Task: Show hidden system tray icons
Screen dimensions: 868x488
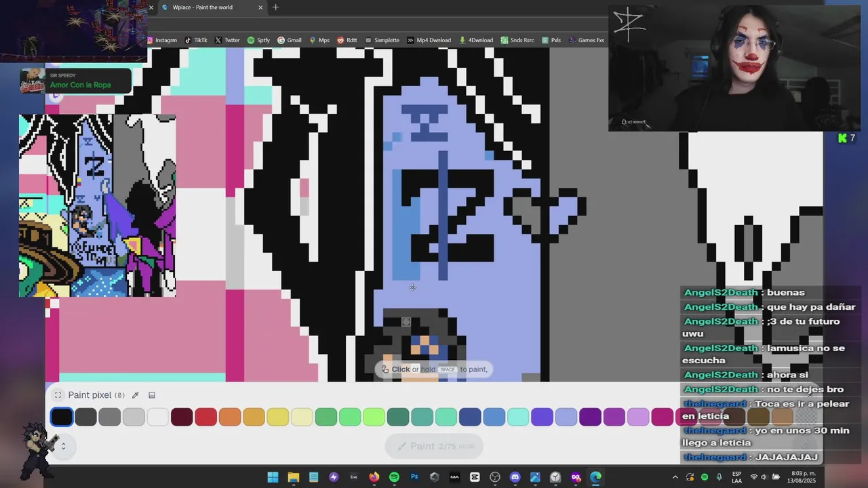Action: [675, 477]
